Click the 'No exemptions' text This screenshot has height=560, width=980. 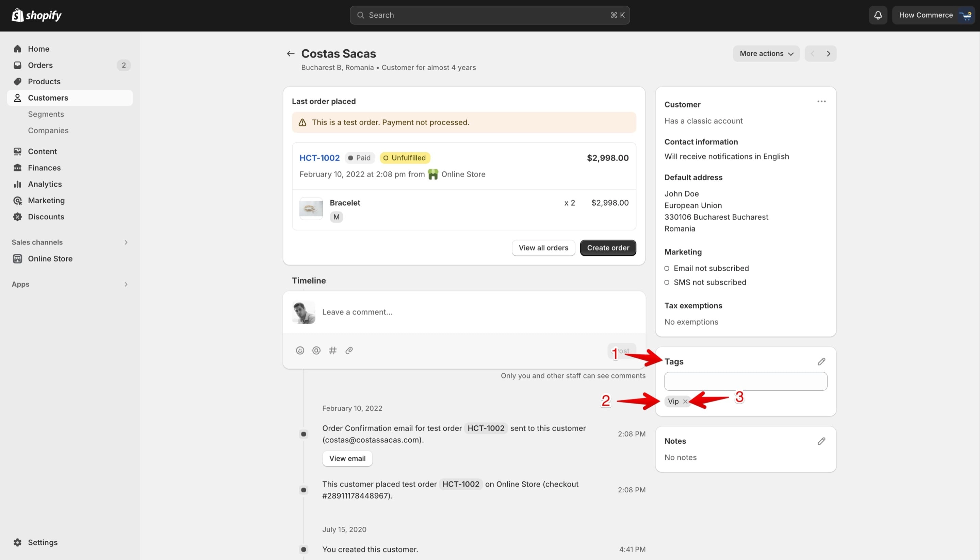[x=691, y=322]
